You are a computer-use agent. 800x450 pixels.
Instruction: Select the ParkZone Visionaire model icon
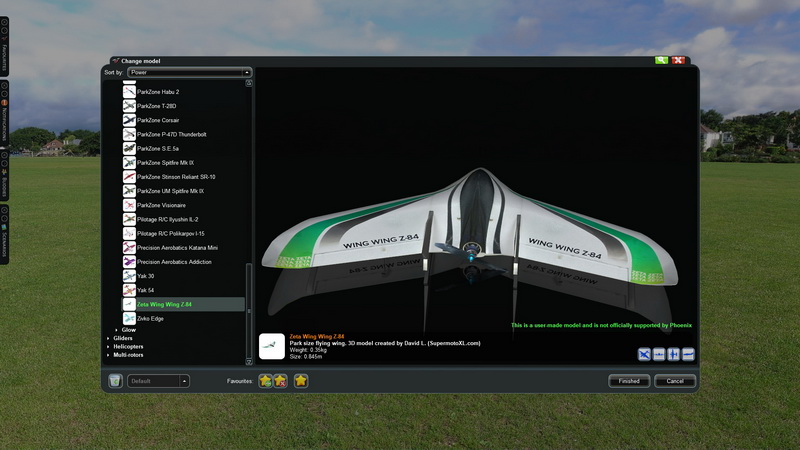coord(129,205)
